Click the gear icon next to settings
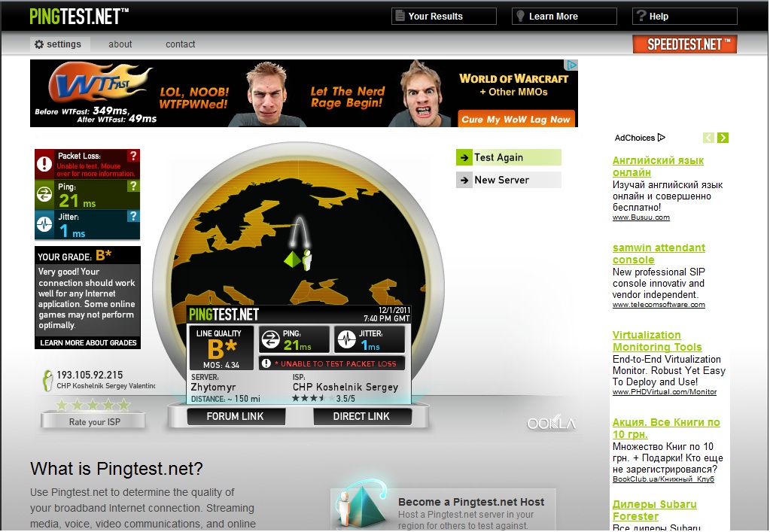This screenshot has height=532, width=770. point(39,44)
